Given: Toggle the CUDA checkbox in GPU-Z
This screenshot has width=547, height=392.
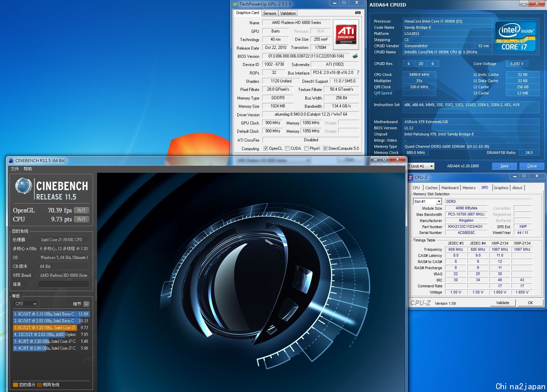Looking at the screenshot, I should 287,148.
